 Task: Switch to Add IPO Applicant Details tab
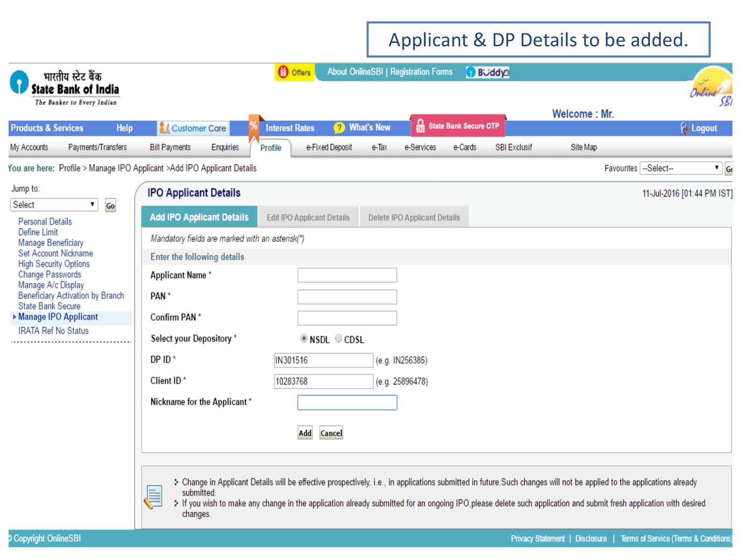199,217
